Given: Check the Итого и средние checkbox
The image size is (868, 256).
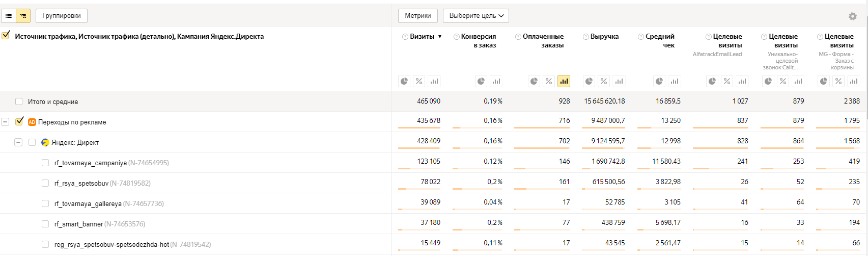Looking at the screenshot, I should pos(19,101).
